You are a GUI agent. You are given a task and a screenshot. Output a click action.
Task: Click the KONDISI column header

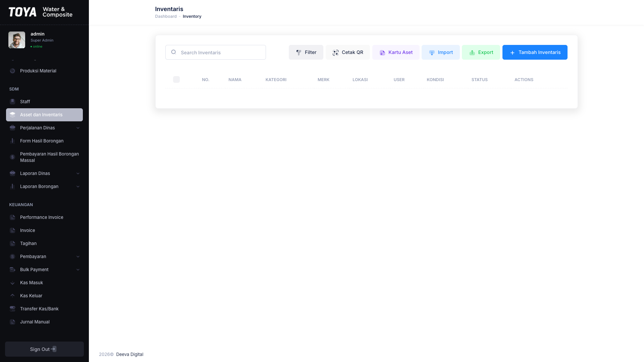[435, 80]
